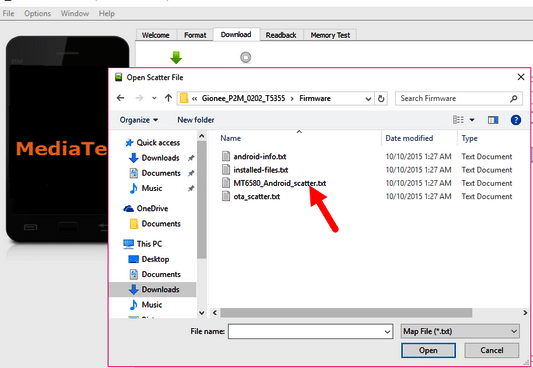Switch to the Readback tab
533x368 pixels.
click(x=281, y=35)
